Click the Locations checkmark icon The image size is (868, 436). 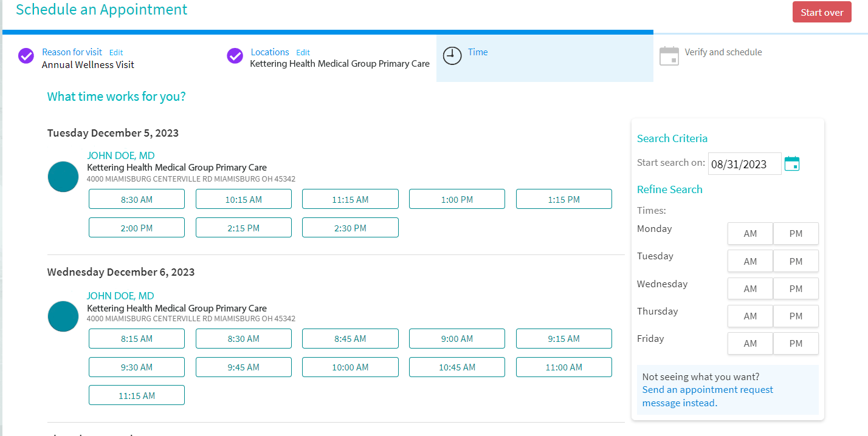(235, 56)
